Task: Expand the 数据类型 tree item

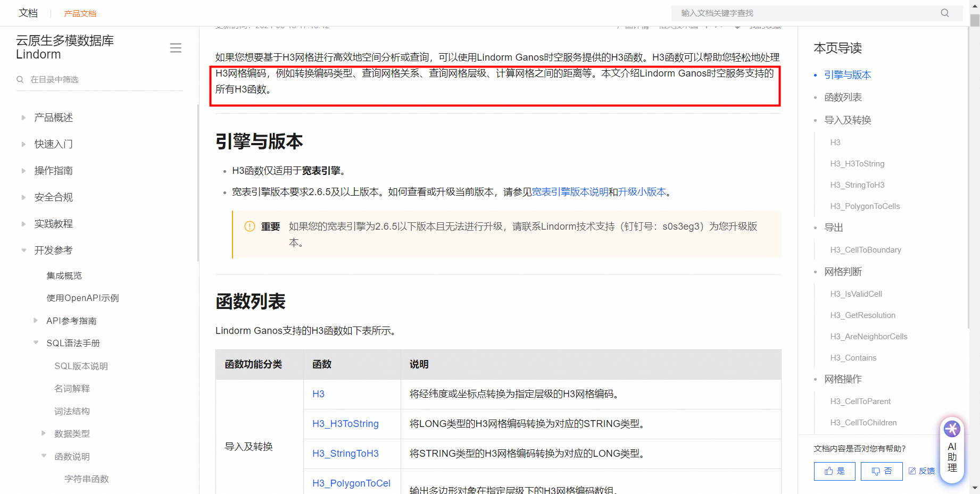Action: (44, 433)
